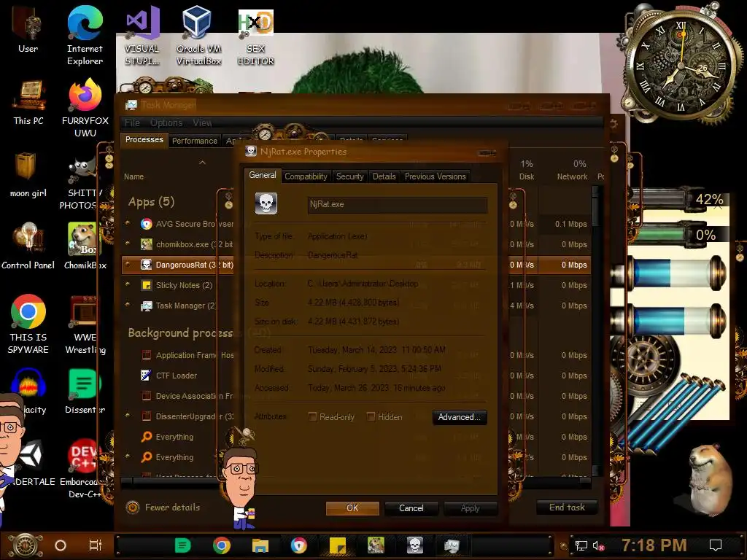Screen dimensions: 747x560
Task: Open the This PC desktop icon
Action: pos(28,102)
